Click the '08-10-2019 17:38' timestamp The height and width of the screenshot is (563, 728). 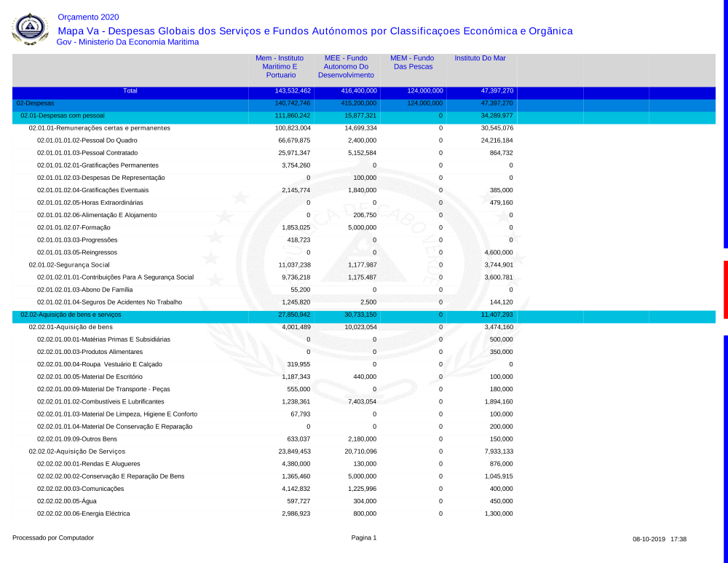660,539
